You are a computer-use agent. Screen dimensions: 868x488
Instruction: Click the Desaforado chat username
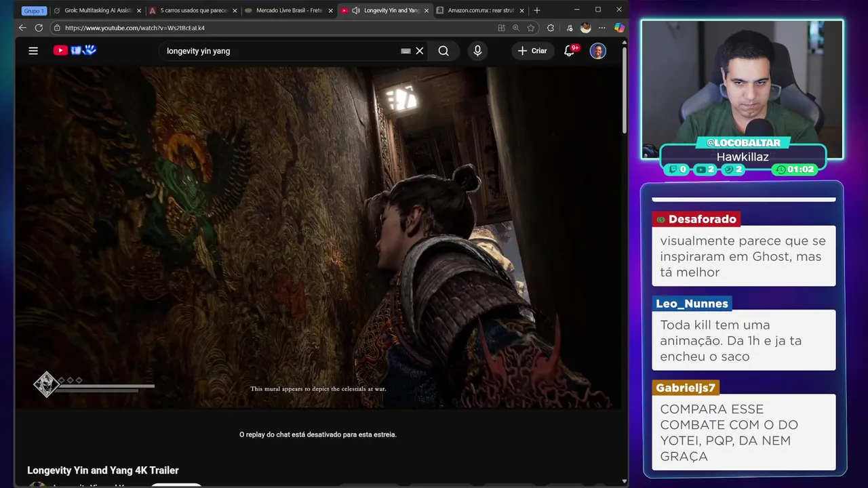696,219
